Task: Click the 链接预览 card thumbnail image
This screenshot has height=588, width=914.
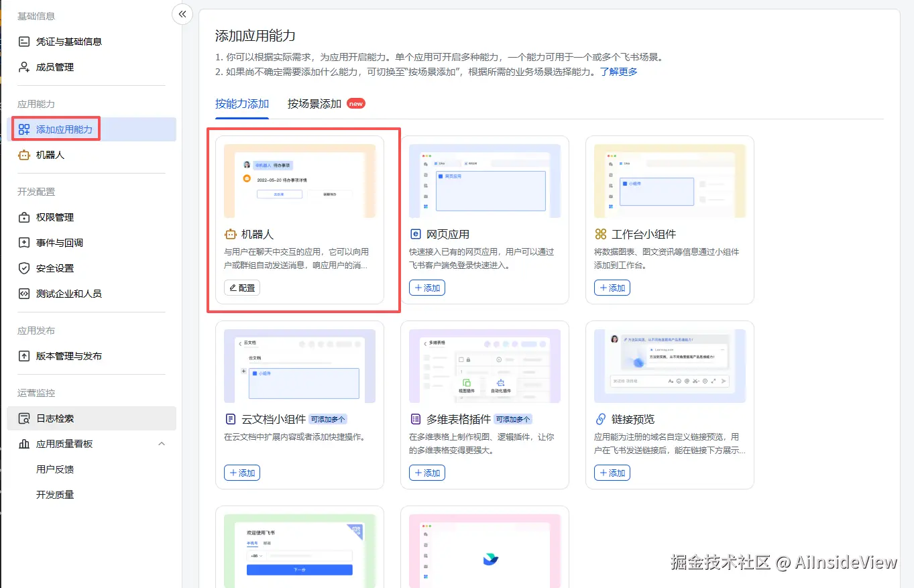Action: pyautogui.click(x=670, y=366)
